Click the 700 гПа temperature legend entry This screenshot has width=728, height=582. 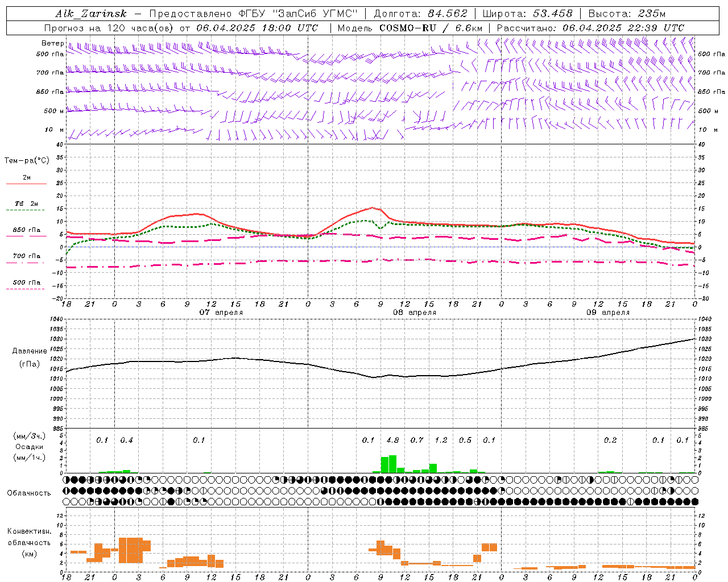[x=27, y=256]
